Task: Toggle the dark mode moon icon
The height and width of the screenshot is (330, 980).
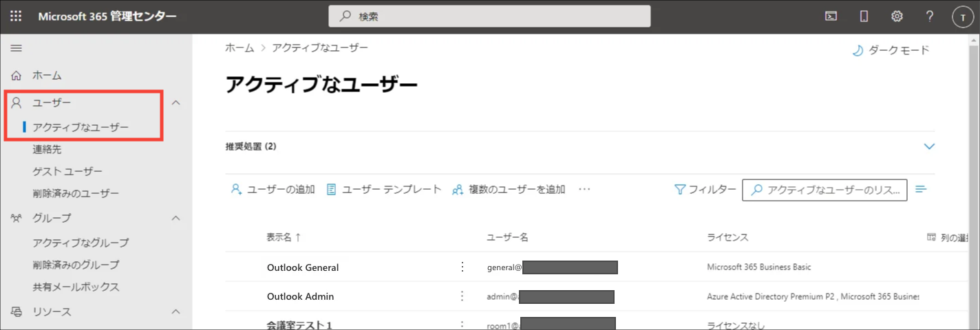Action: 857,50
